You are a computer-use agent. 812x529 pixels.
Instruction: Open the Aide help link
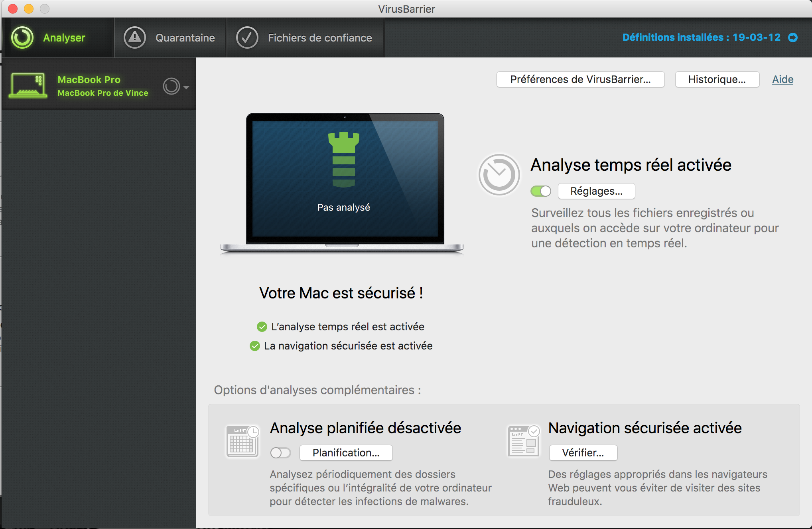click(782, 79)
